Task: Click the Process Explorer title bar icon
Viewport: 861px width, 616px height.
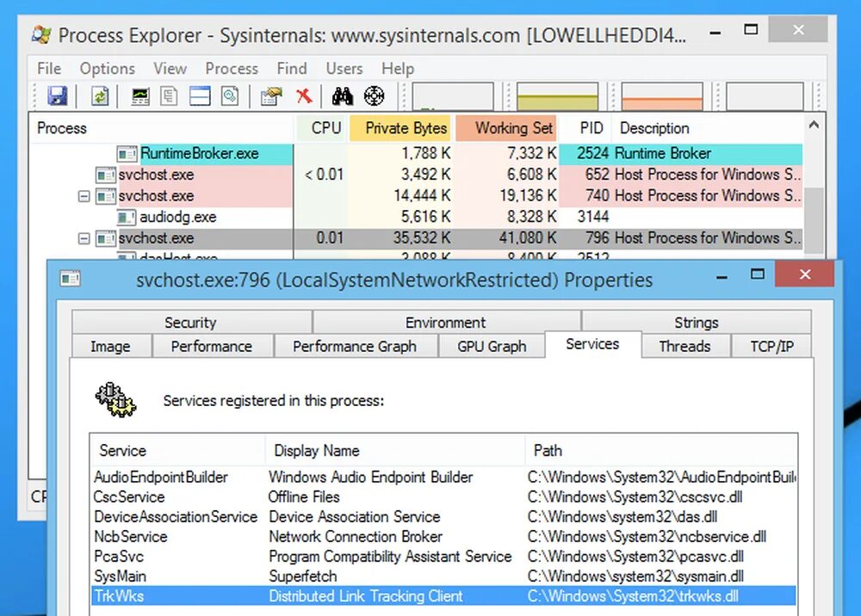Action: [41, 34]
